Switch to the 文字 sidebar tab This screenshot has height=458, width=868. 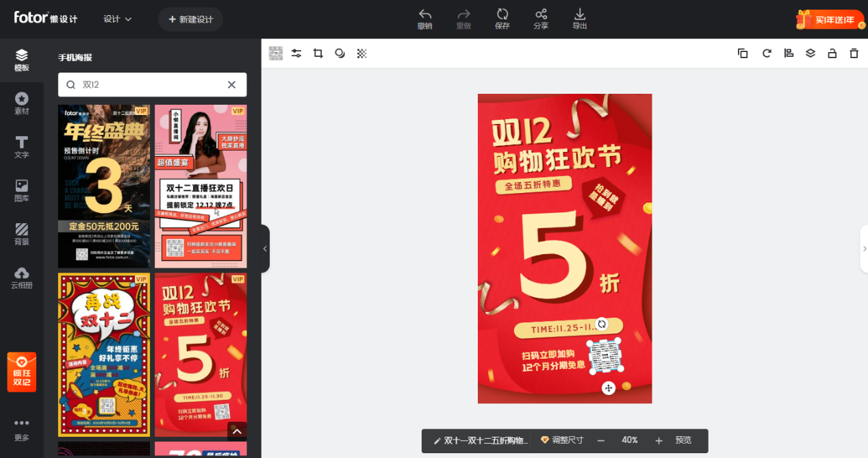coord(22,147)
